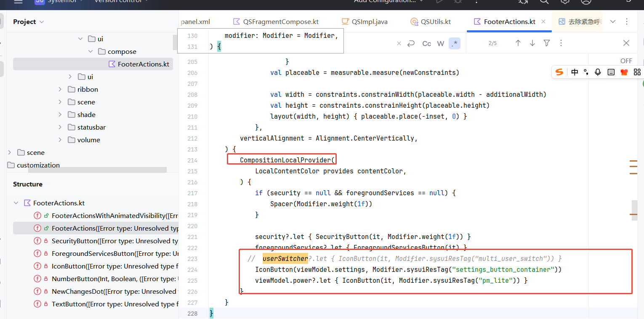Click the compose folder icon
Image resolution: width=644 pixels, height=319 pixels.
pos(101,51)
